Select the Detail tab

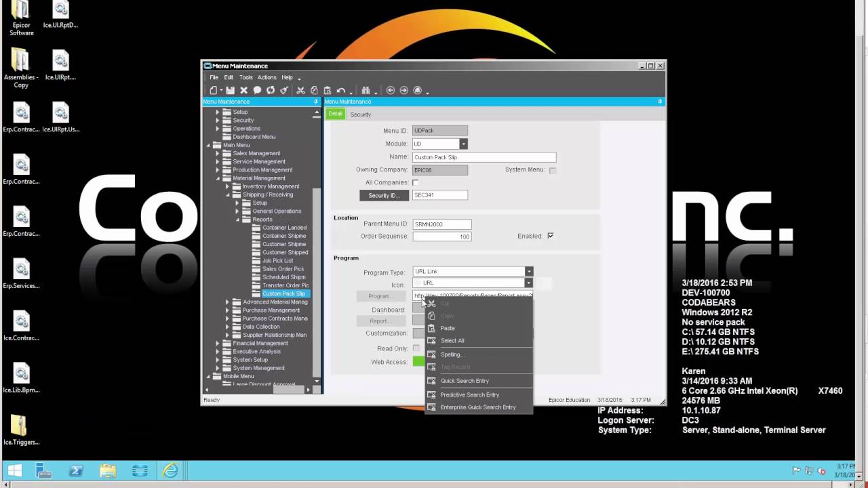(x=336, y=114)
